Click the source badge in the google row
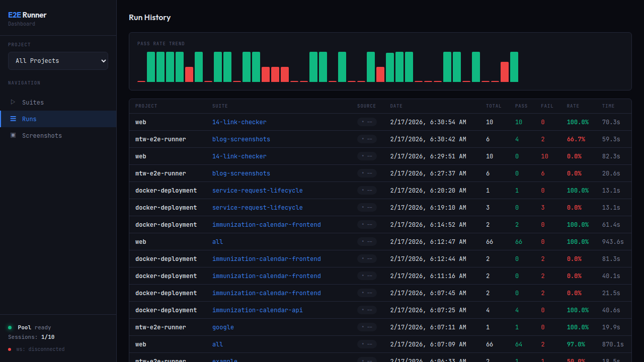 (x=367, y=327)
